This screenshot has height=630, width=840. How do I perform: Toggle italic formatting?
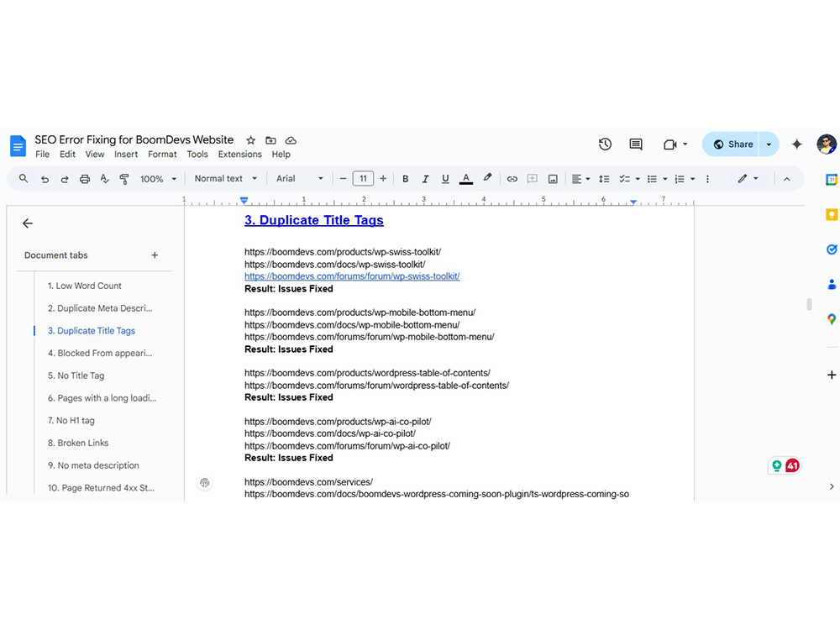425,179
